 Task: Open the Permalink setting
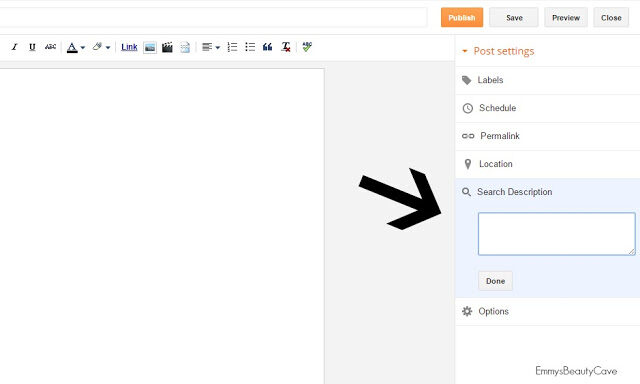[x=548, y=136]
